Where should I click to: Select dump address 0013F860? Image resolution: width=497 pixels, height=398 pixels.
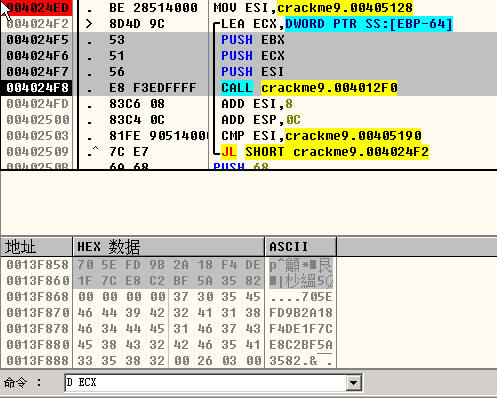38,281
